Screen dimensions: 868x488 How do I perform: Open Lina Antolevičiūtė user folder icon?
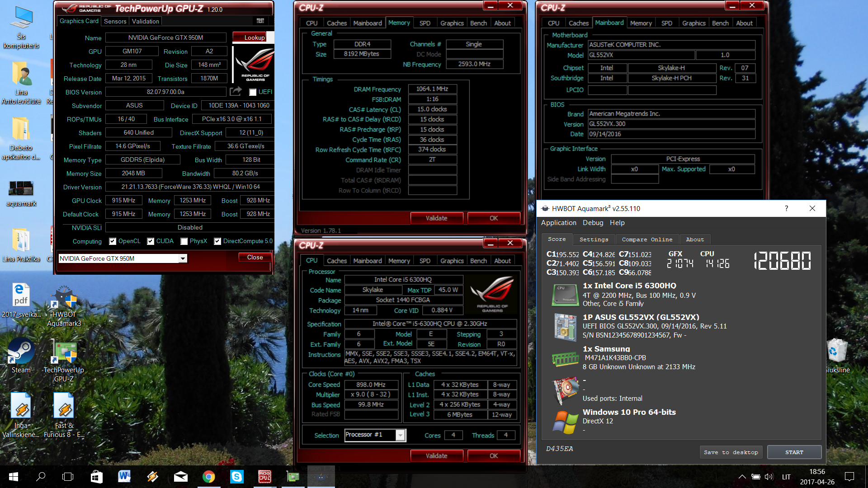click(x=21, y=83)
